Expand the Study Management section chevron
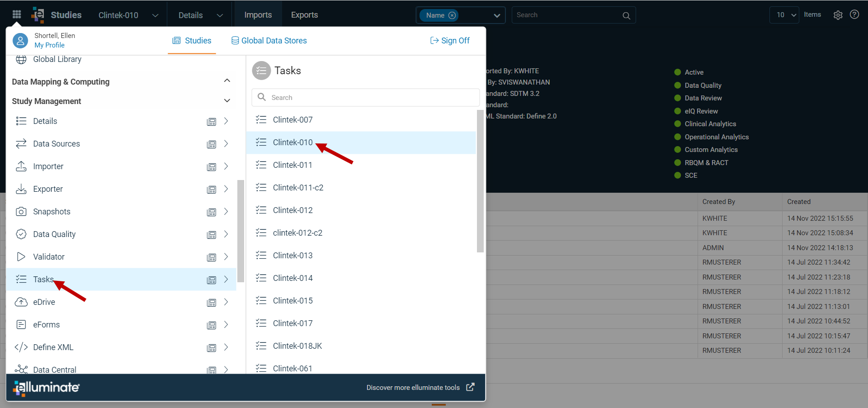868x408 pixels. (x=227, y=100)
